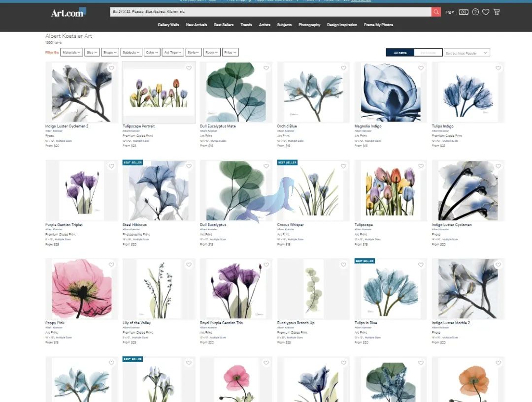Screen dimensions: 532x402
Task: Expand the Materials filter dropdown
Action: pos(71,52)
